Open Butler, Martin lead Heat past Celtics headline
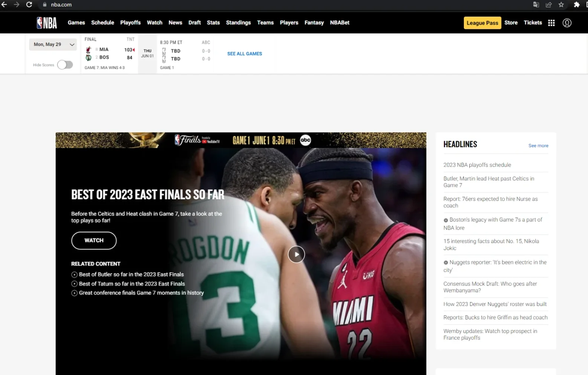Viewport: 588px width, 375px height. point(489,182)
